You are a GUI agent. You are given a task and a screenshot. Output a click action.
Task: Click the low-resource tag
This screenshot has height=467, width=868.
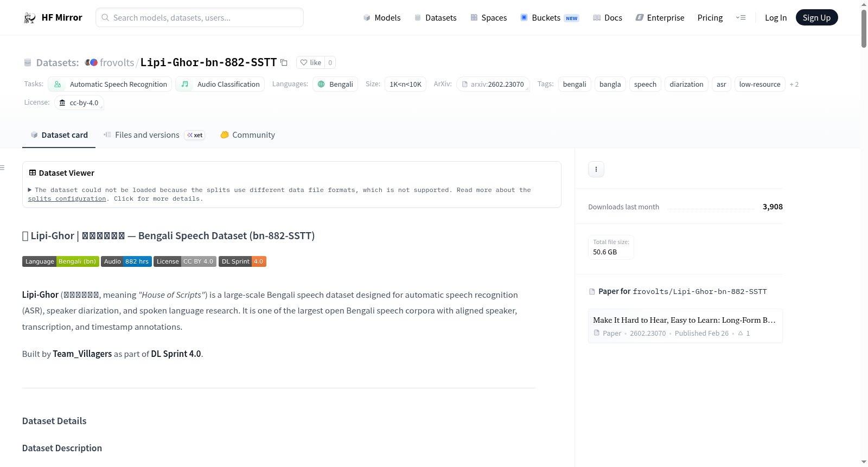[760, 84]
